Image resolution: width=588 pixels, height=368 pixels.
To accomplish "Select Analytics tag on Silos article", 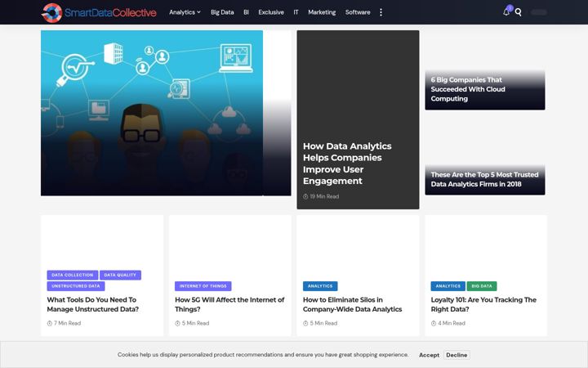I will [320, 286].
